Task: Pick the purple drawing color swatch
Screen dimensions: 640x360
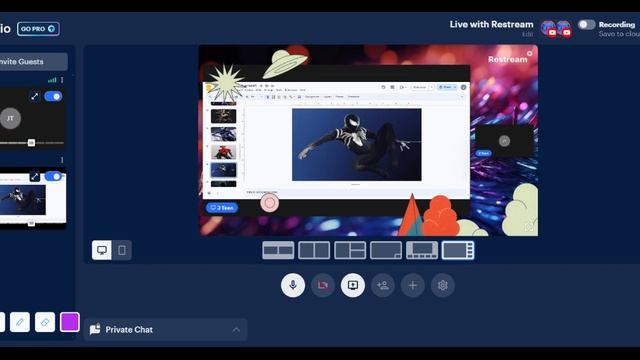Action: point(70,322)
